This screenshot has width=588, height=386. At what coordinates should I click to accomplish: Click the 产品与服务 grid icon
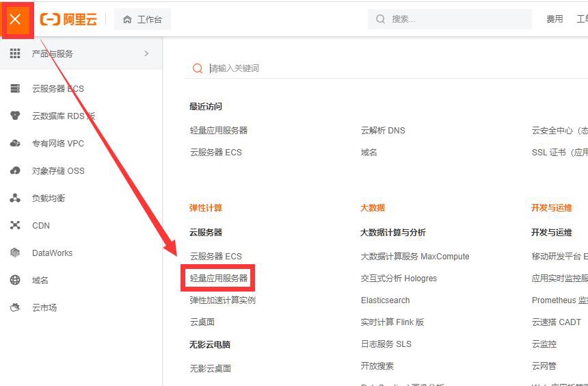[15, 53]
